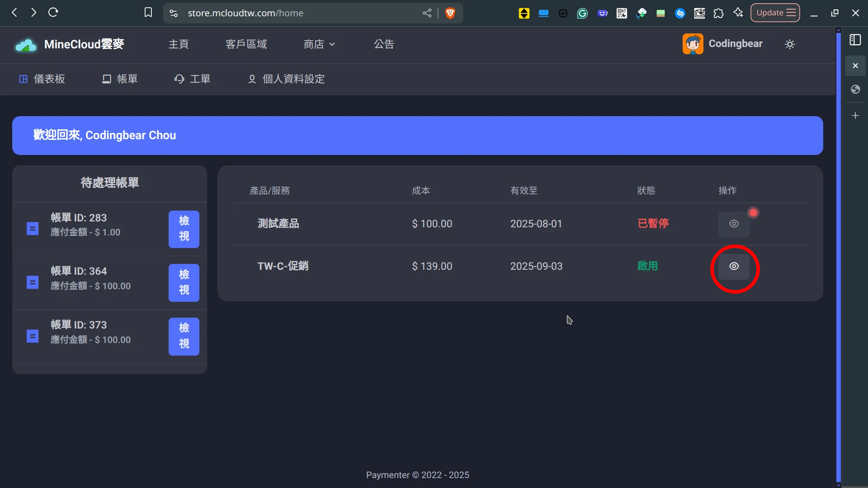The width and height of the screenshot is (868, 488).
Task: Toggle the light/dark theme sun icon
Action: pyautogui.click(x=790, y=44)
